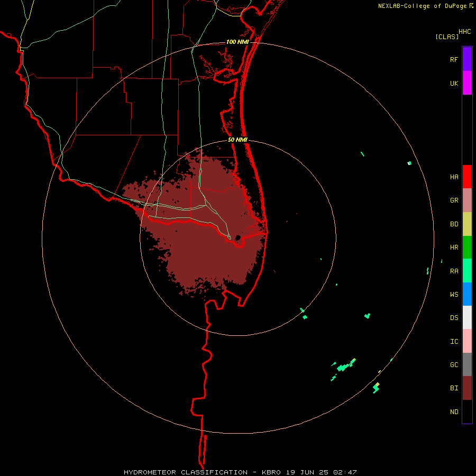The image size is (476, 476).
Task: Pick the HR green legend swatch
Action: [x=467, y=248]
